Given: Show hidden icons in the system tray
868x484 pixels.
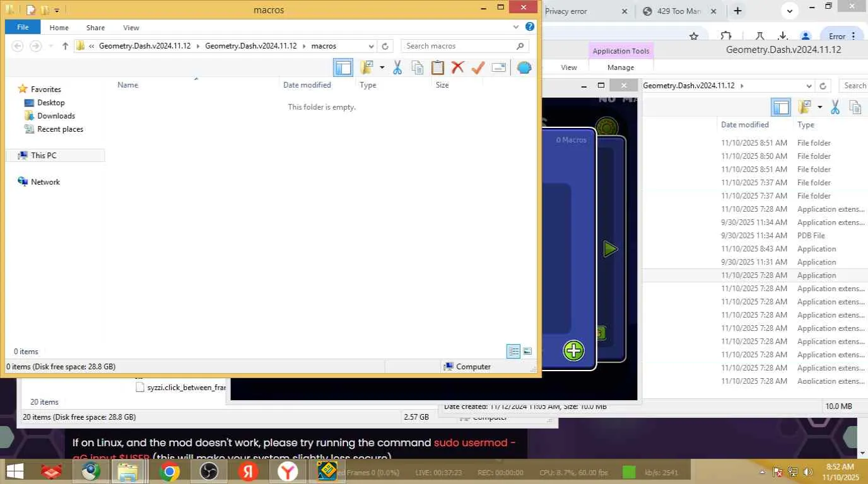Looking at the screenshot, I should click(763, 472).
